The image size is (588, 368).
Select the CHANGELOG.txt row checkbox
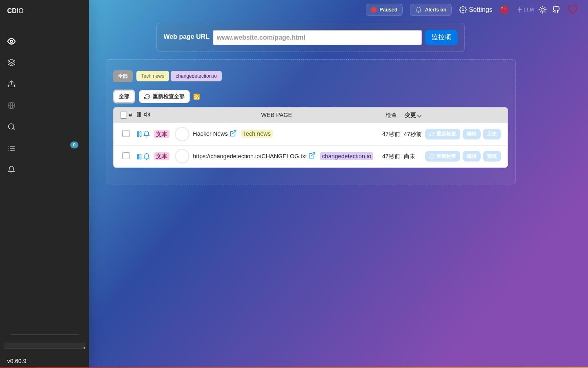pos(126,156)
